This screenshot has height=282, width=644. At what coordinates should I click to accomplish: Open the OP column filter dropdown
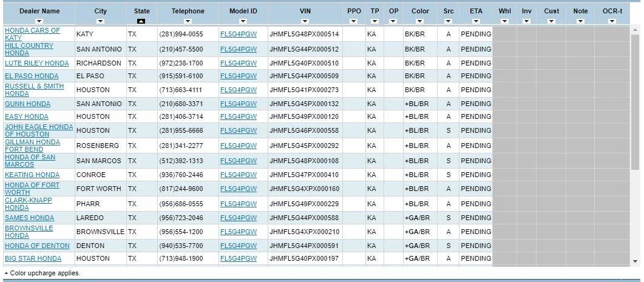pyautogui.click(x=393, y=21)
